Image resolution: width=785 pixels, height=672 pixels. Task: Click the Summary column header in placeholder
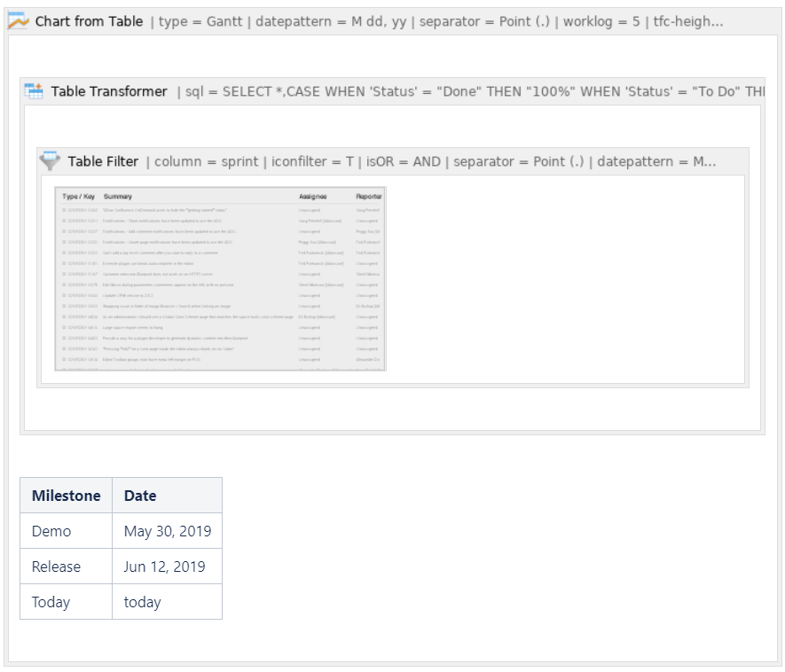click(x=118, y=196)
